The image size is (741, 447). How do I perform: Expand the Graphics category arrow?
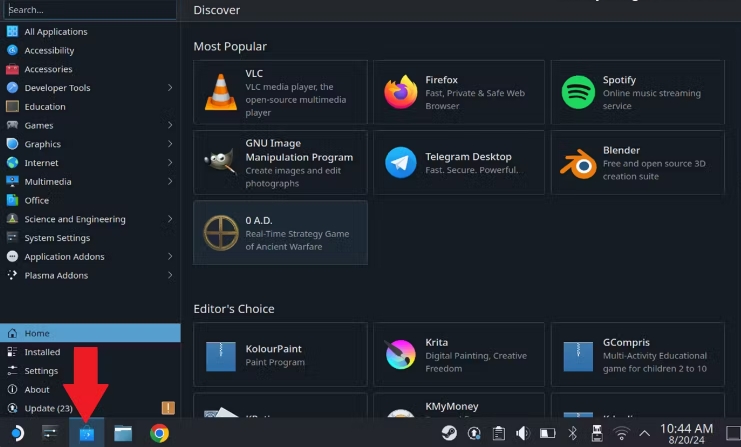[170, 144]
